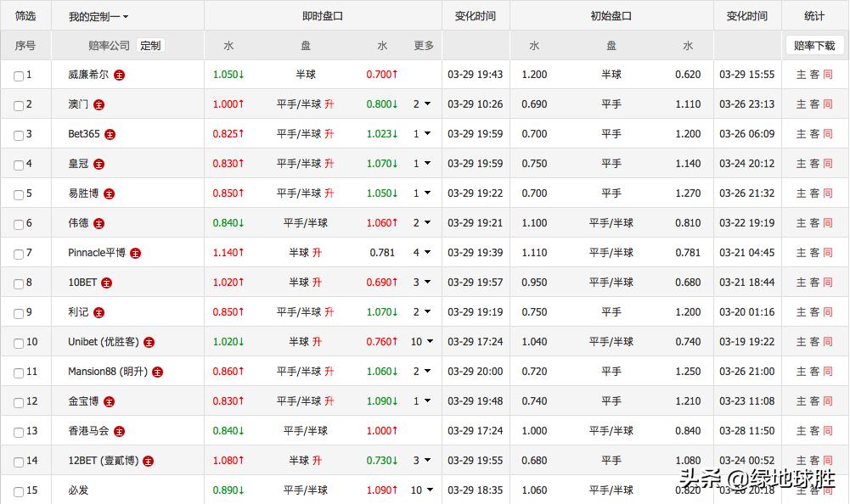Tick the checkbox beside 易胜博
This screenshot has height=504, width=850.
[17, 193]
